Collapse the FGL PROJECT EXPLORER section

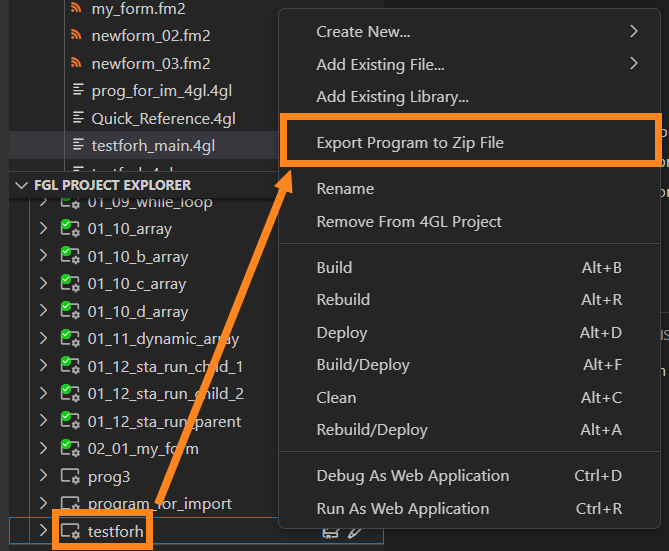tap(21, 185)
